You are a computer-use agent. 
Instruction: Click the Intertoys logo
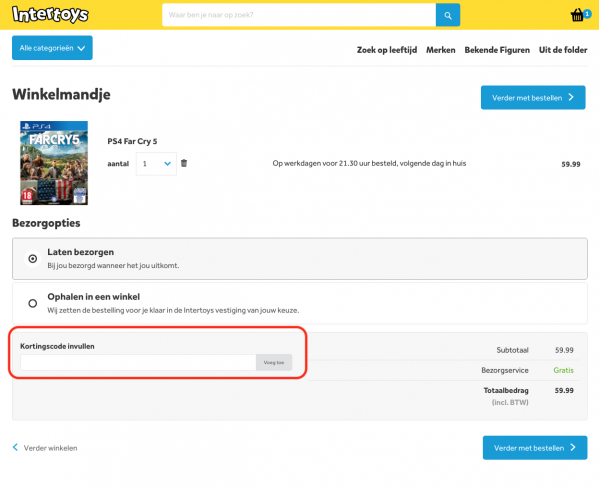click(x=50, y=15)
